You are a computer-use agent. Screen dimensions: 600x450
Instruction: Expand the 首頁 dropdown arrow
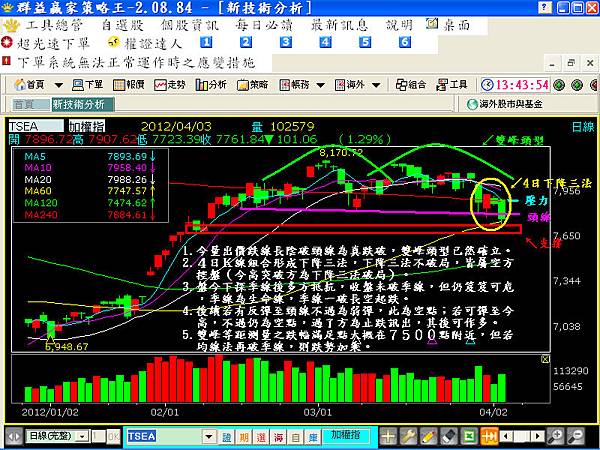tap(59, 85)
